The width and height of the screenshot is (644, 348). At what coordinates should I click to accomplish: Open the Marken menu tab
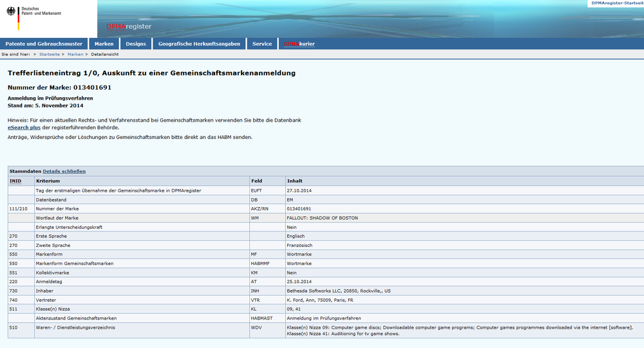(104, 44)
